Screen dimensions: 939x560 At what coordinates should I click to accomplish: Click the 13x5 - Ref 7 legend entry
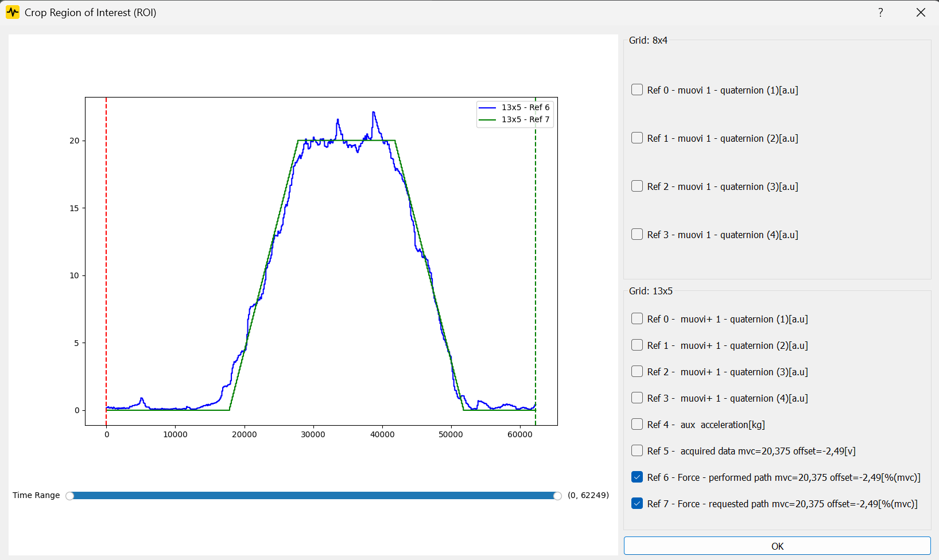pos(515,119)
